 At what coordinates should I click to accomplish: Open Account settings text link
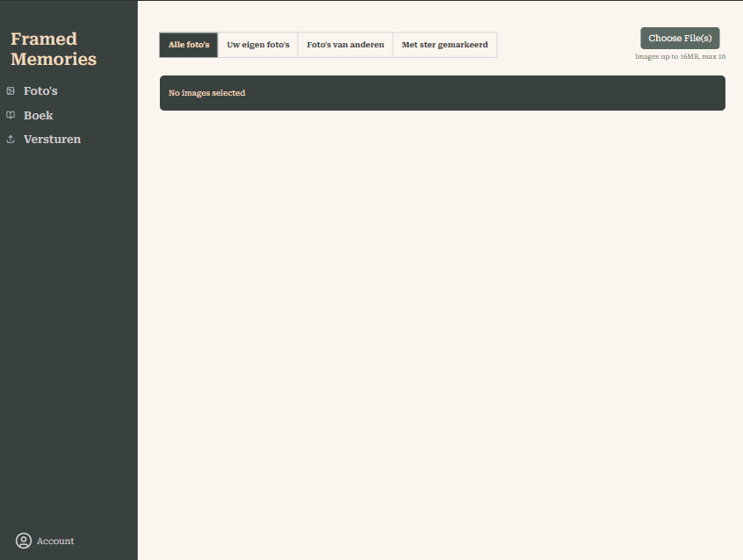pos(55,541)
